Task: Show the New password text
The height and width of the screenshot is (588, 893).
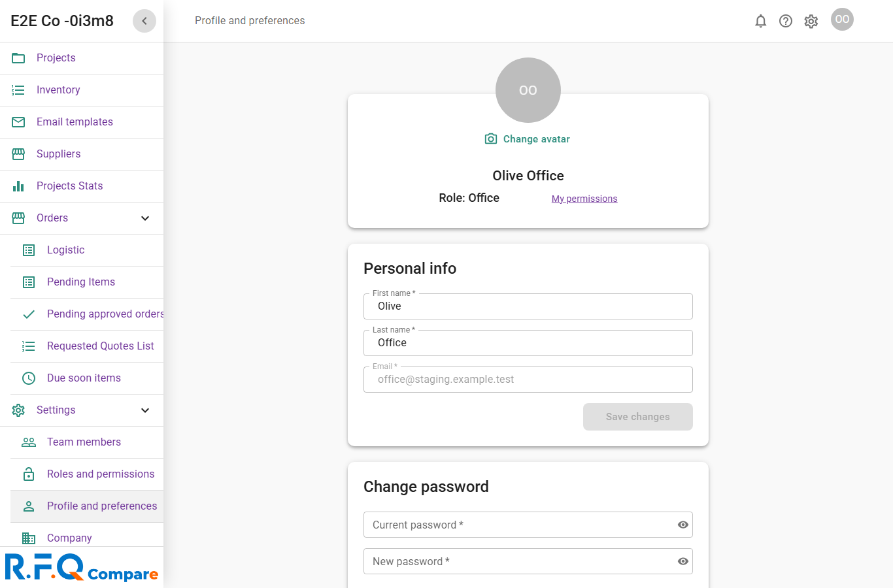Action: pyautogui.click(x=683, y=561)
